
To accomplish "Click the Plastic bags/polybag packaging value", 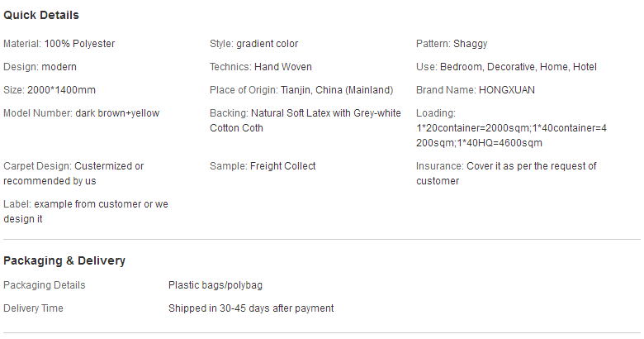I will [215, 285].
